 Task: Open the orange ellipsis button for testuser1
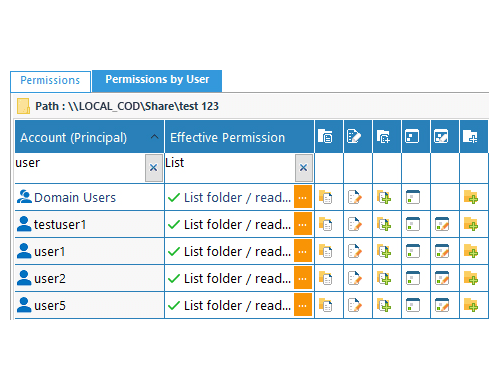303,224
